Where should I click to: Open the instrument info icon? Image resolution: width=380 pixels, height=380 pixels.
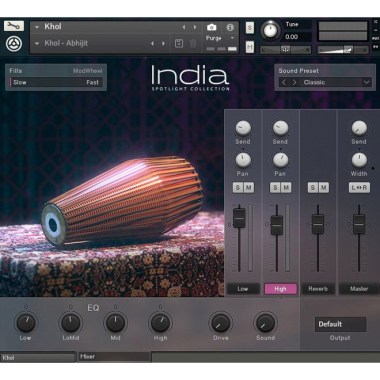(230, 27)
